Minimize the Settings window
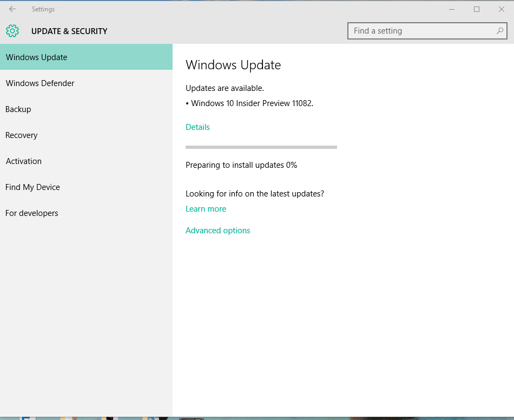This screenshot has width=514, height=420. tap(452, 9)
